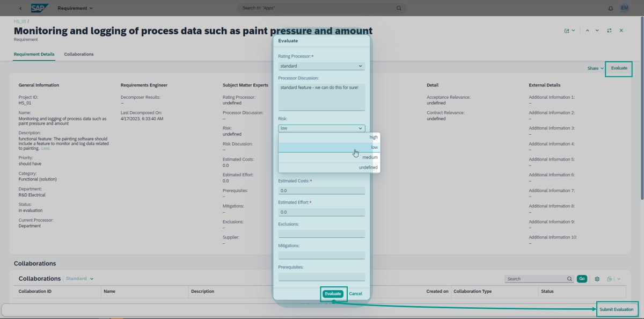Screen dimensions: 644x319
Task: Select the high risk option
Action: point(329,137)
